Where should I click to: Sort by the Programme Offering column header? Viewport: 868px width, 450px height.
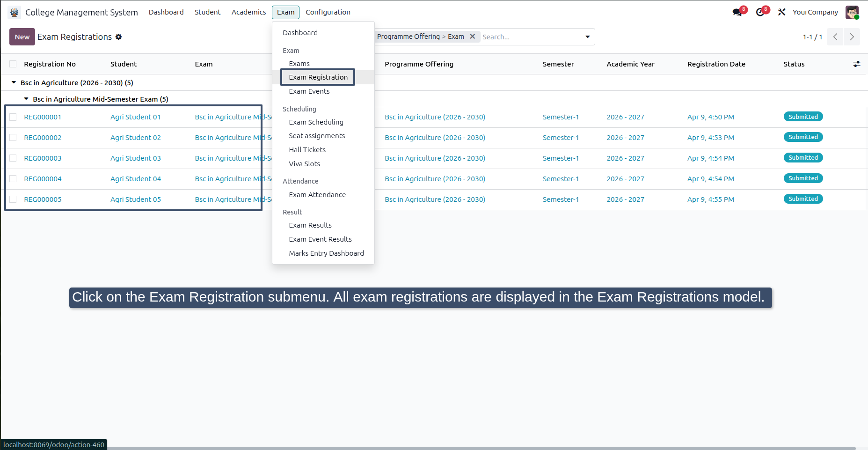[x=419, y=64]
